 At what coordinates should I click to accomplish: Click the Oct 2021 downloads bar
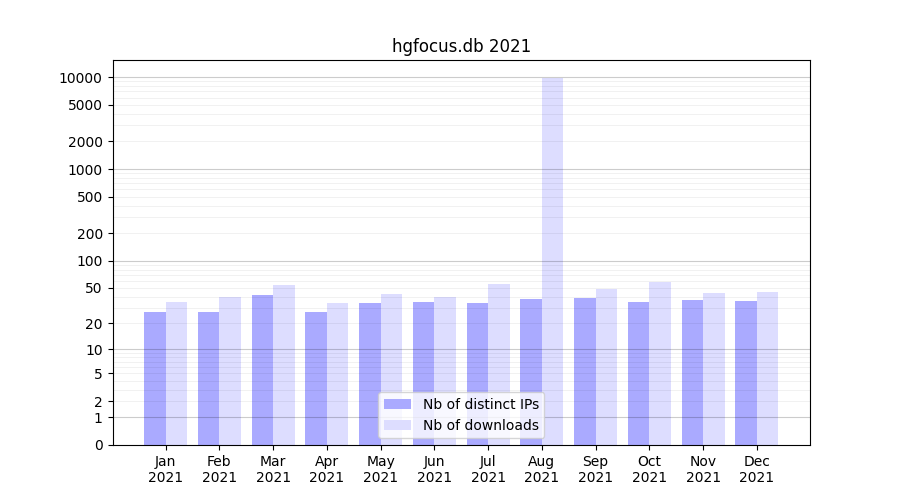[x=660, y=363]
